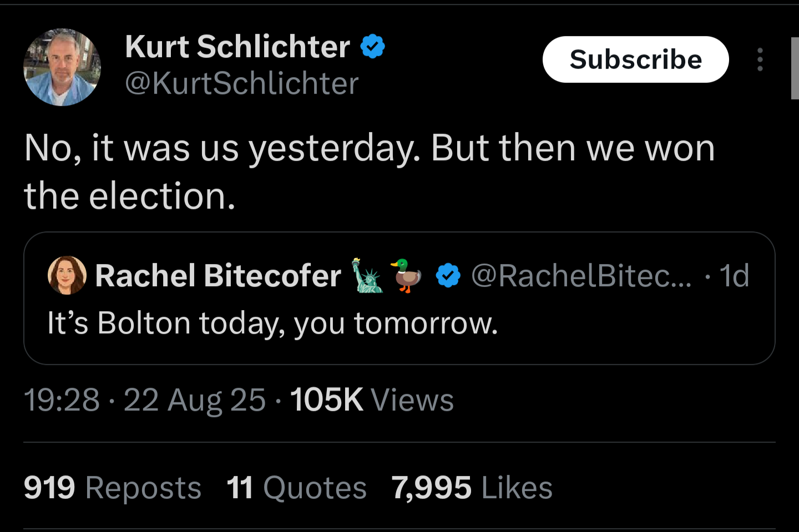Click Rachel Bitecofer's small avatar
799x532 pixels.
pyautogui.click(x=67, y=275)
